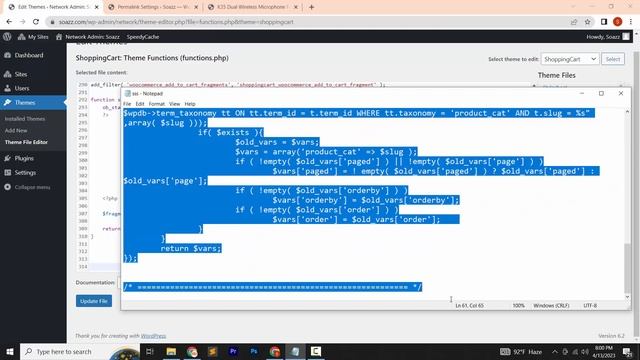Image resolution: width=640 pixels, height=360 pixels.
Task: Open SpeedyCache in admin bar
Action: (x=142, y=37)
